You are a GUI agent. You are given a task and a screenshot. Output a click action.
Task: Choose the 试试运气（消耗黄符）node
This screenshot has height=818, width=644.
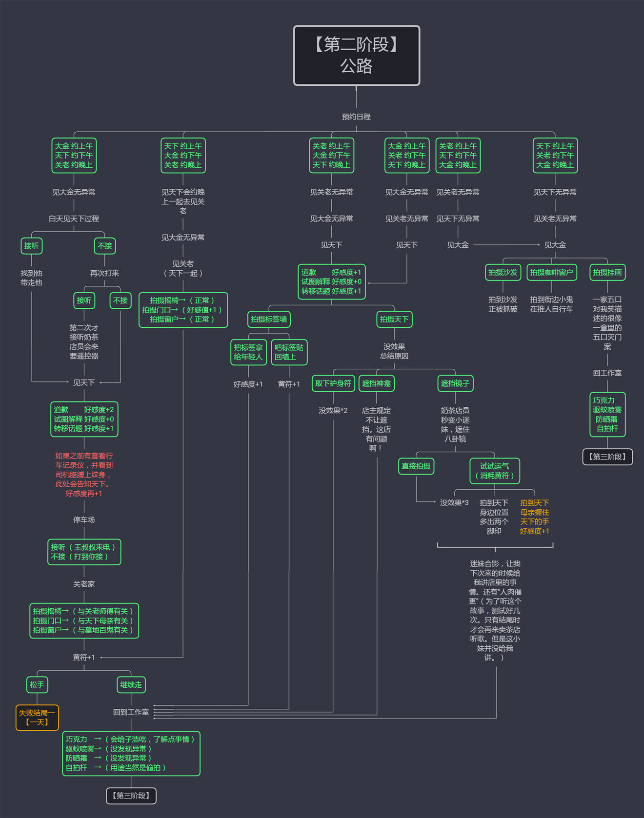pos(495,471)
